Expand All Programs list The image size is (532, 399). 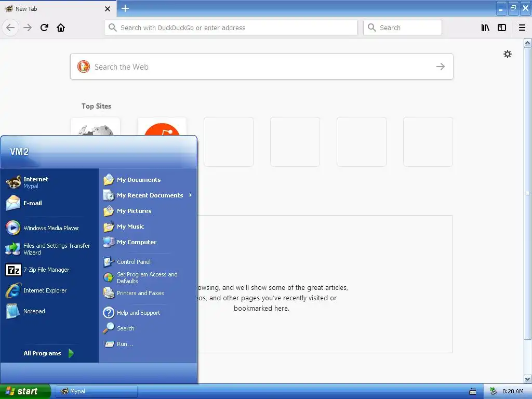pyautogui.click(x=48, y=353)
